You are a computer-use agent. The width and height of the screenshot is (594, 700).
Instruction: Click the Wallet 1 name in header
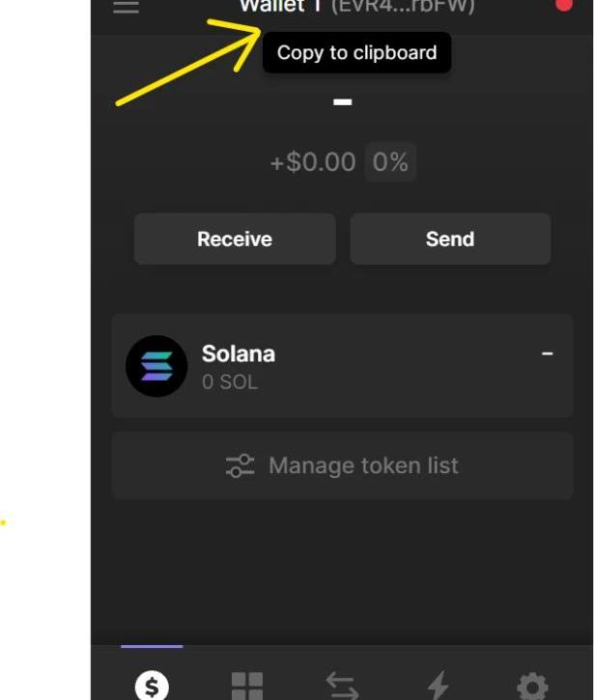point(280,6)
